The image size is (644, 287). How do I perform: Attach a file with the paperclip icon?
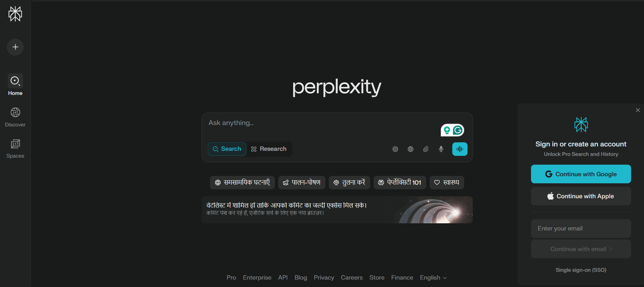pos(426,149)
